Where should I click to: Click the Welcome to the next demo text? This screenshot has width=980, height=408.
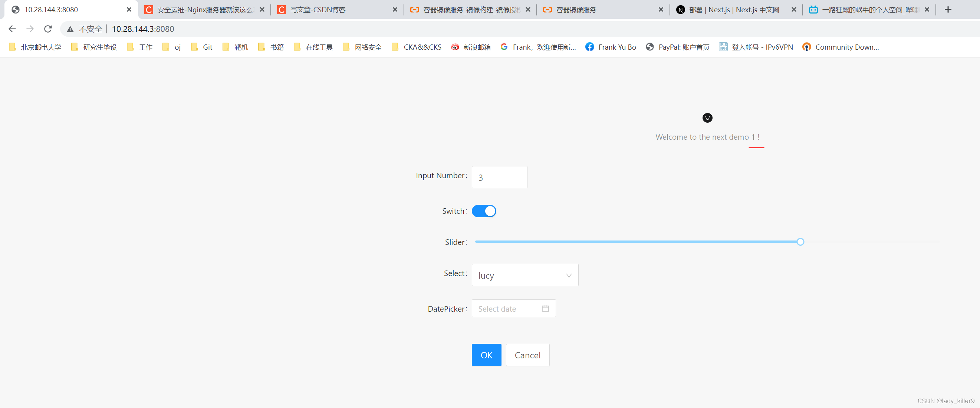(707, 137)
